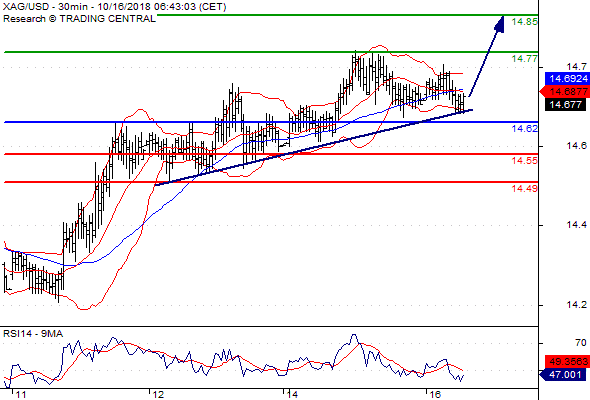The image size is (590, 400).
Task: Click date marker 16 on time axis
Action: (x=434, y=395)
